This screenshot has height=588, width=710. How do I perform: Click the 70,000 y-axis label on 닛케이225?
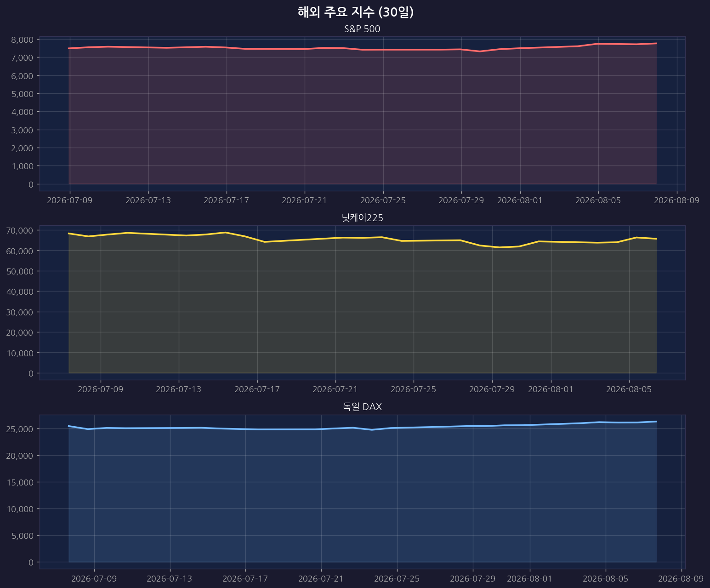tap(20, 230)
